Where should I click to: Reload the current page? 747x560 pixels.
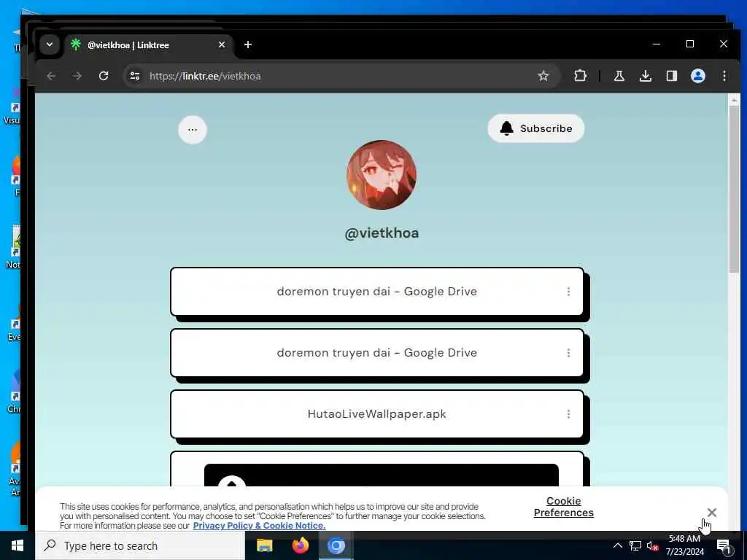(x=104, y=76)
